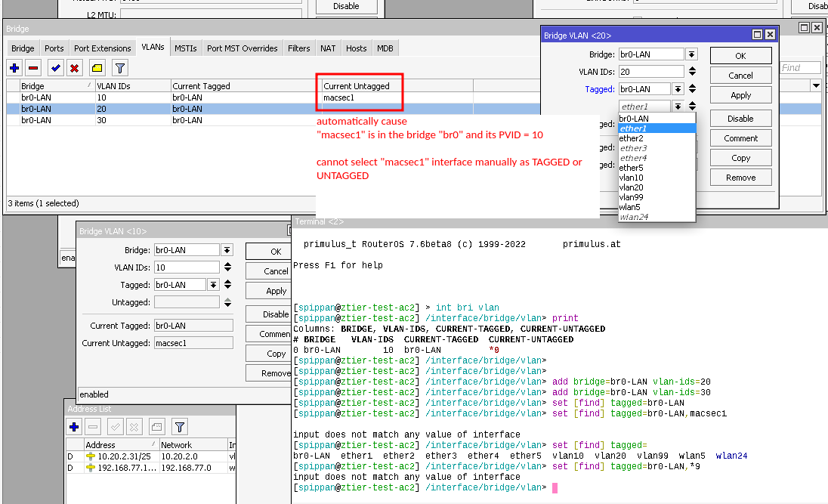Add comment with yellow note icon in Bridge window
The image size is (828, 504).
coord(97,68)
